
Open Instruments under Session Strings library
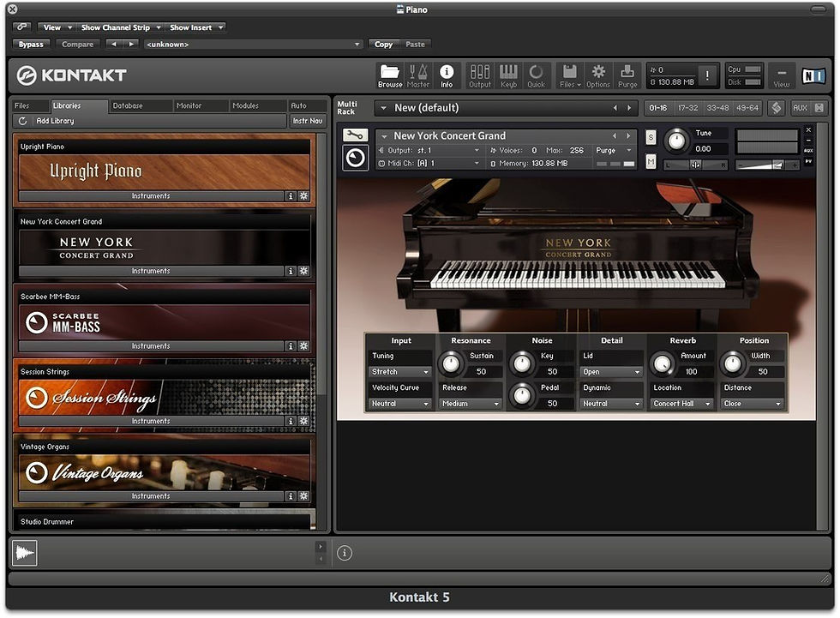(151, 421)
